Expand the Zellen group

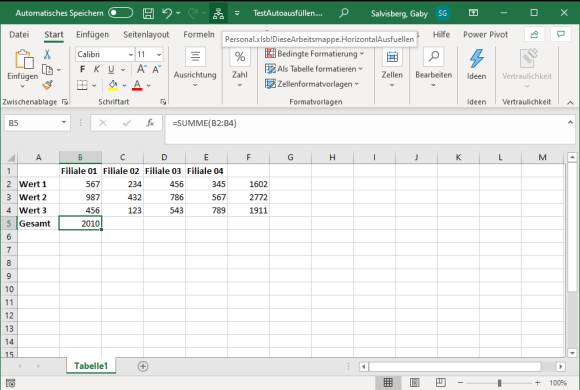tap(392, 68)
